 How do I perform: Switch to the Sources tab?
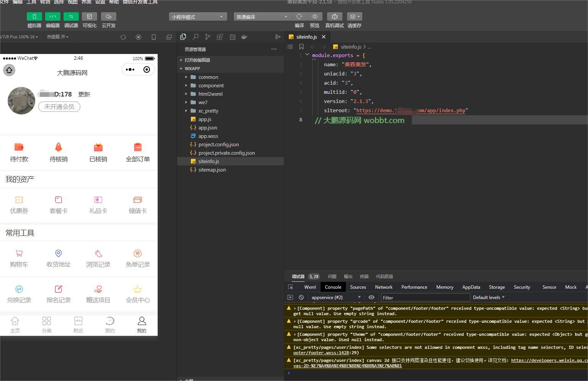(x=358, y=287)
